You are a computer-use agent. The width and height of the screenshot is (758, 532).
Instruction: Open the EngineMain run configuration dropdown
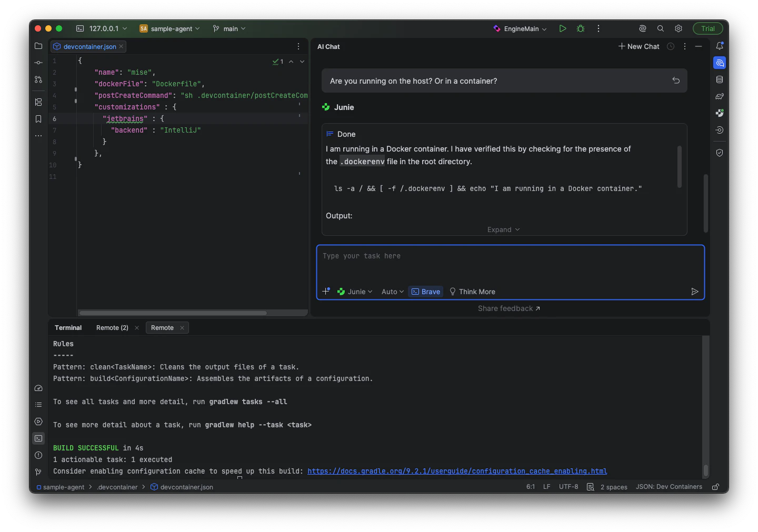coord(520,28)
